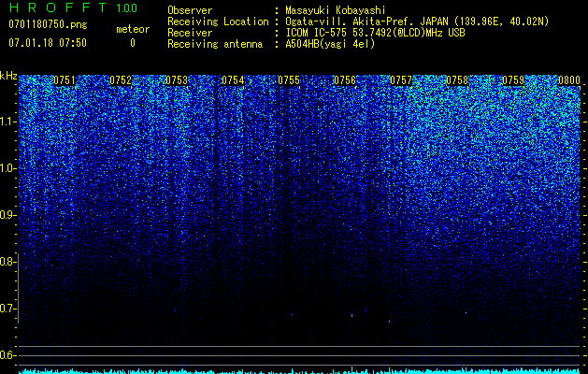
Task: Click the date stamp 07.01.18 07:50
Action: [48, 43]
